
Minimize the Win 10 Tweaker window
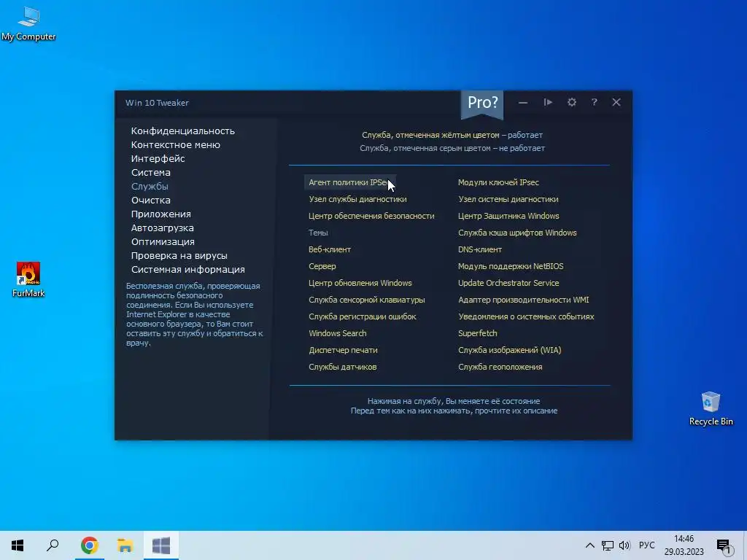523,103
